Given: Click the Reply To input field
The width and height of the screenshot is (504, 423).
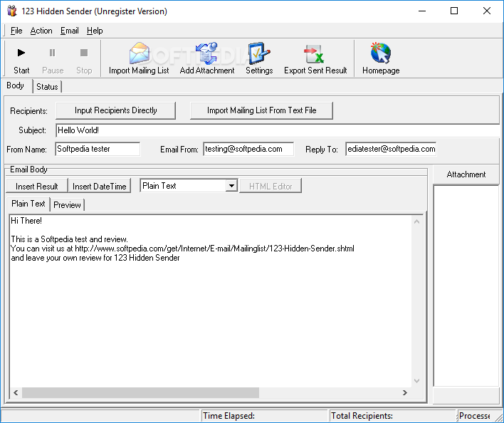Looking at the screenshot, I should 391,149.
